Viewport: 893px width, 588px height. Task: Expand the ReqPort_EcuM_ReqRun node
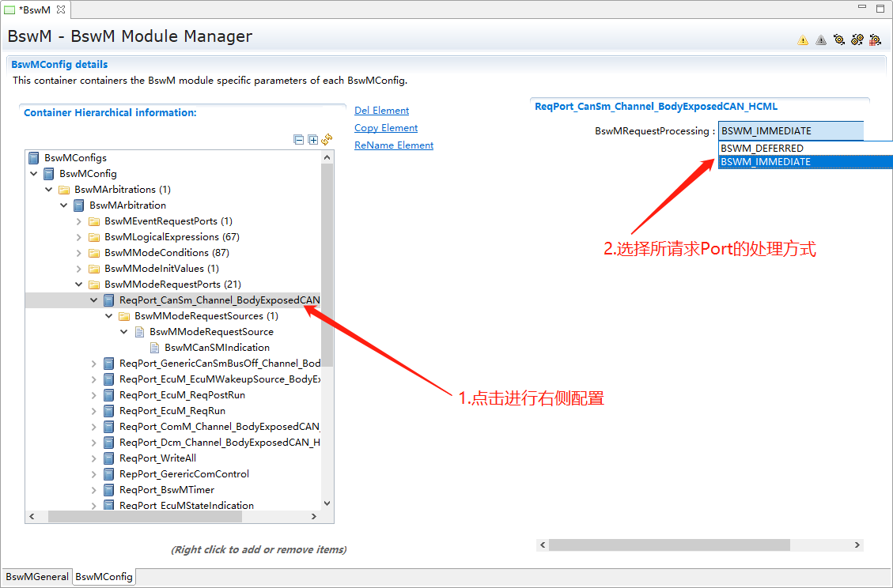(94, 411)
